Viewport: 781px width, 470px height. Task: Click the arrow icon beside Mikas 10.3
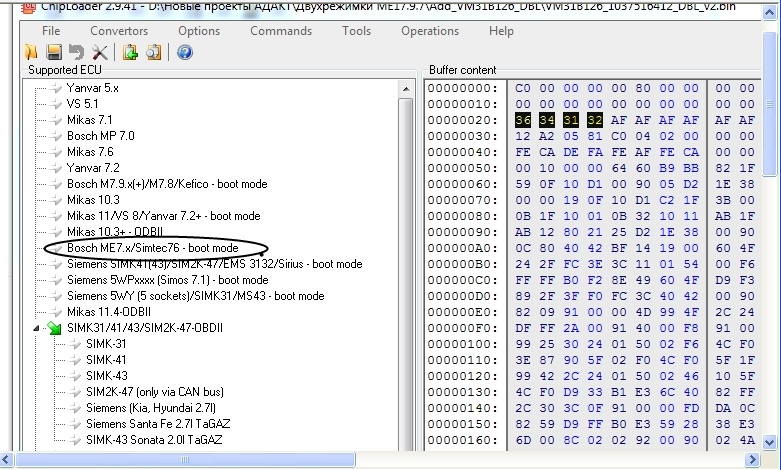(x=55, y=200)
